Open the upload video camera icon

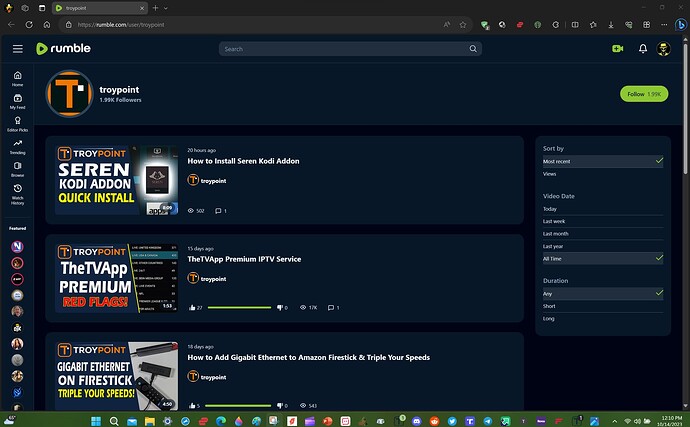coord(618,49)
